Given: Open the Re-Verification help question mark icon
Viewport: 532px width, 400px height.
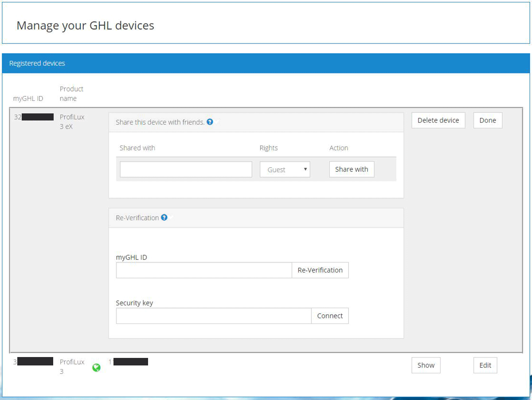Looking at the screenshot, I should pyautogui.click(x=164, y=217).
